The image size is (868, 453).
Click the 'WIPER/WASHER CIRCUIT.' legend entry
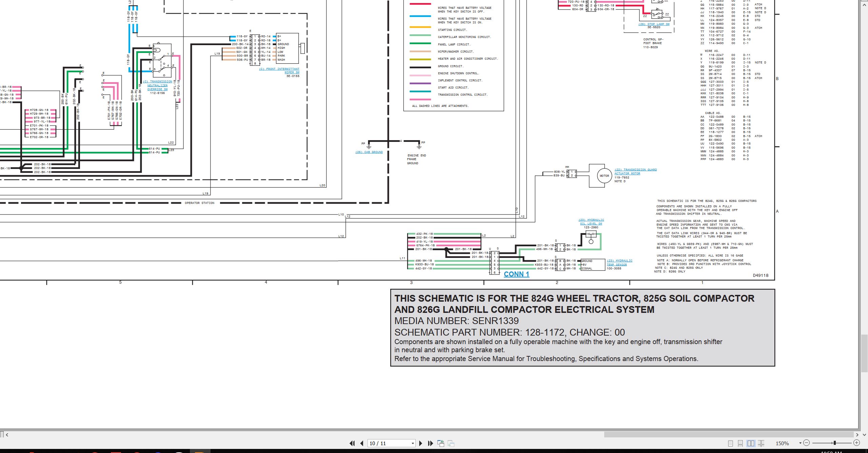(x=456, y=52)
